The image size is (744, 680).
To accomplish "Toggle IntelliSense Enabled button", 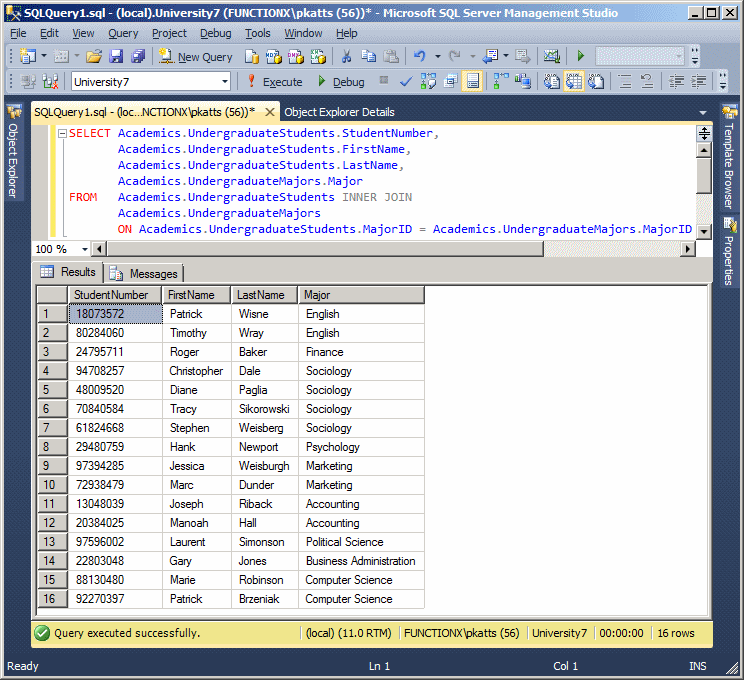I will tap(472, 82).
